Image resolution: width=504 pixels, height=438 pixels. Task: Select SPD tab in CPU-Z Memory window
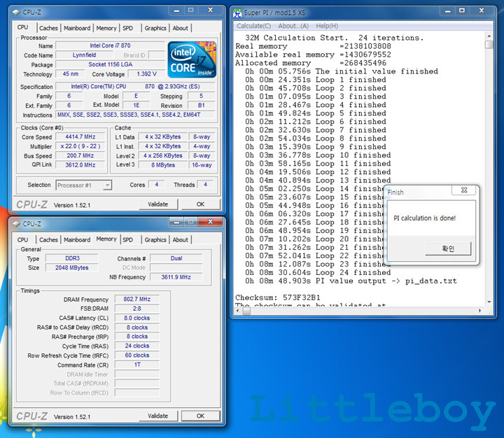pyautogui.click(x=127, y=240)
